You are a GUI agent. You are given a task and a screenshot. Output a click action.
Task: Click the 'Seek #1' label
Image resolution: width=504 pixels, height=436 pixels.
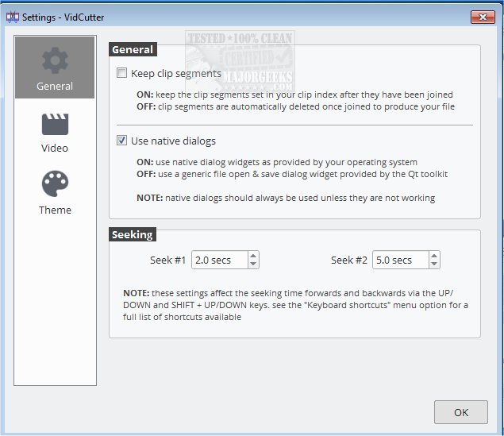167,260
